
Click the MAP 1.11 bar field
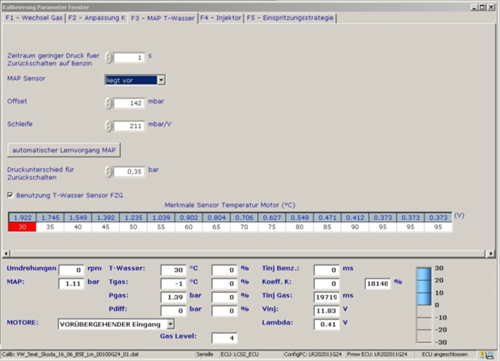(x=71, y=284)
